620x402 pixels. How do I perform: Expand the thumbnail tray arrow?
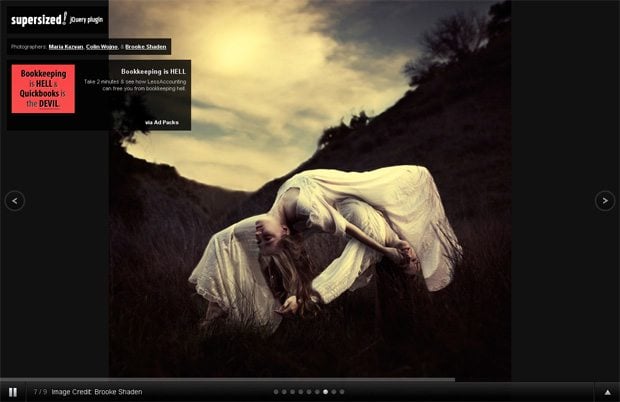(x=606, y=392)
